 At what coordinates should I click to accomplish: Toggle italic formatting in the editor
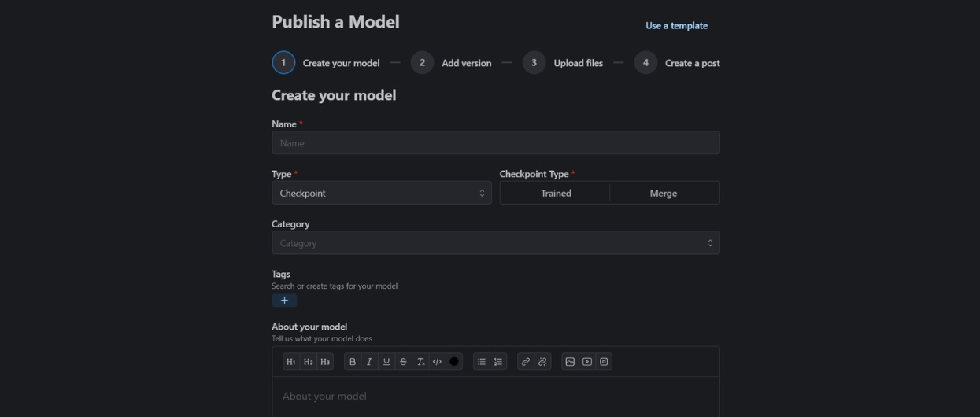pyautogui.click(x=369, y=362)
